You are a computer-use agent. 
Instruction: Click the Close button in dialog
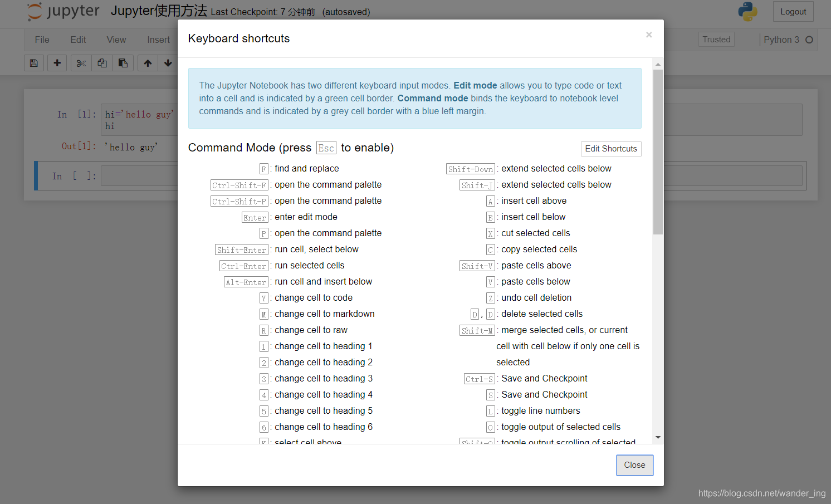coord(634,465)
